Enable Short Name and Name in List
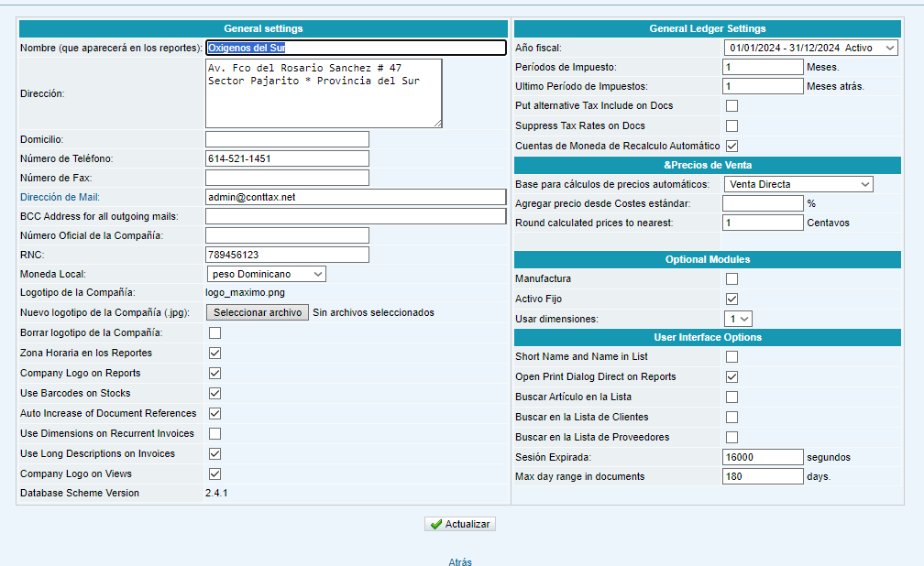The height and width of the screenshot is (566, 924). pos(731,356)
